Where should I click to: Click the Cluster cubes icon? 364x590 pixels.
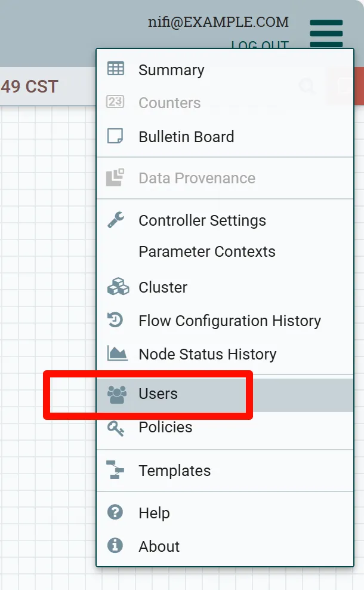[117, 287]
